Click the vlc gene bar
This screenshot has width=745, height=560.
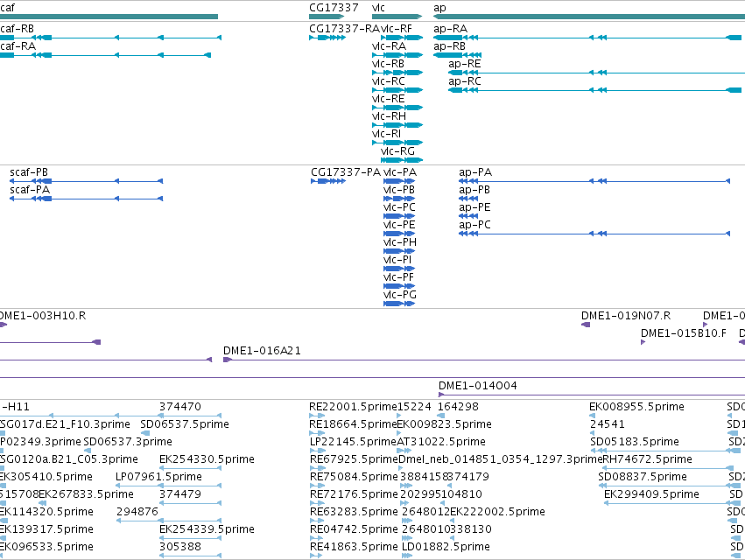[397, 17]
